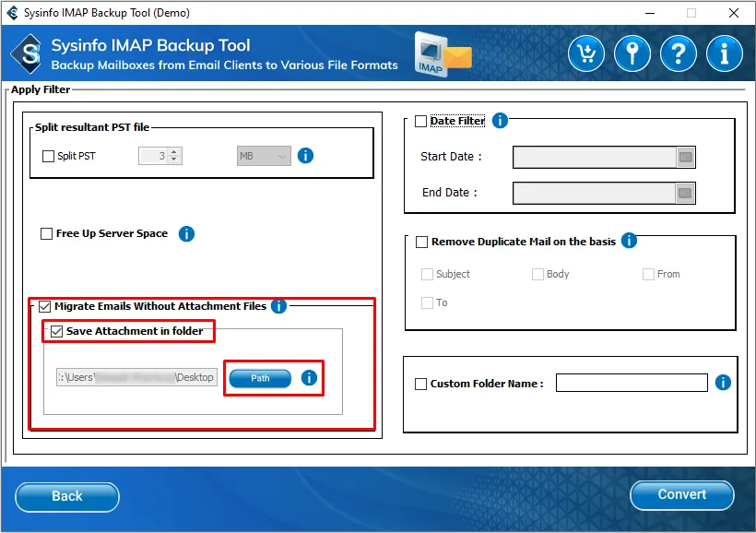This screenshot has height=533, width=756.
Task: Click the title bar app icon
Action: coord(13,13)
